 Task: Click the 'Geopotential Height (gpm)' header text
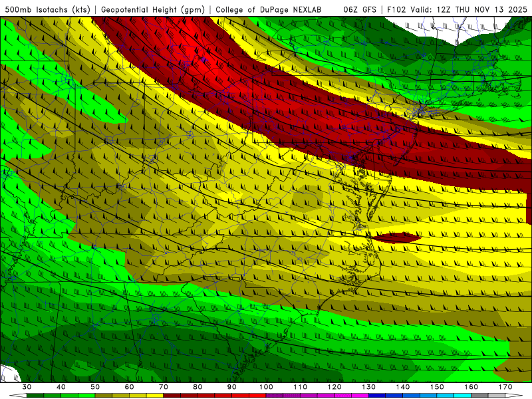[153, 10]
